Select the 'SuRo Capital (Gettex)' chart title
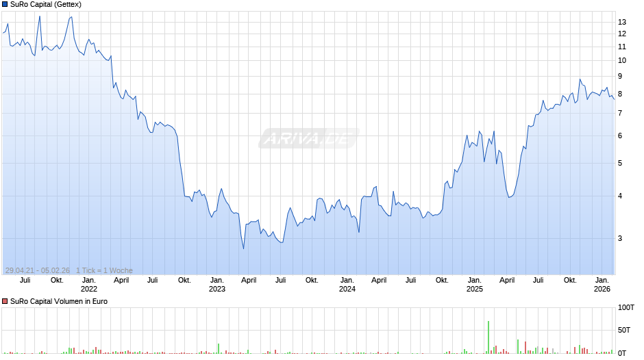This screenshot has height=360, width=644. click(46, 5)
